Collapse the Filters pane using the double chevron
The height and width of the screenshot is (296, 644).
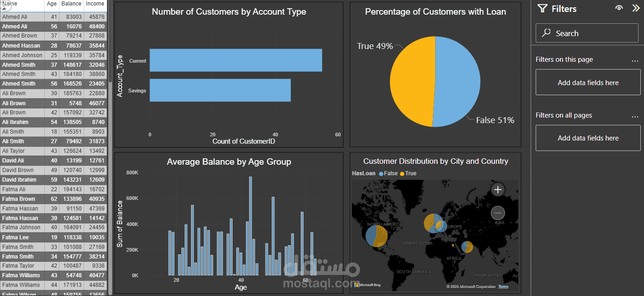coord(636,8)
